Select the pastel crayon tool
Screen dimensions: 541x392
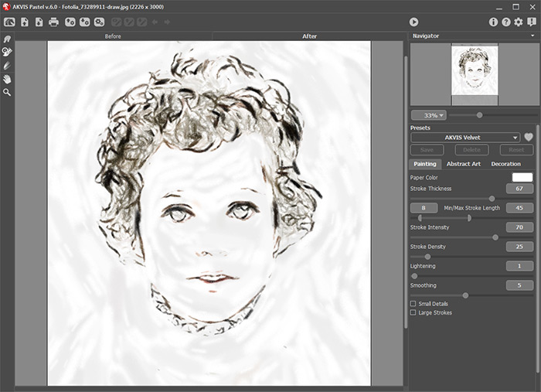click(7, 66)
